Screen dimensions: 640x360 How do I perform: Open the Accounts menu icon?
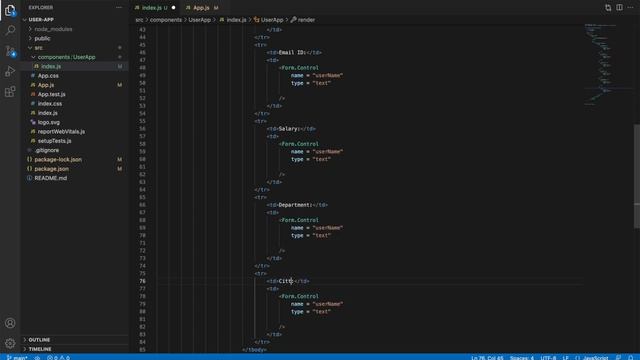(10, 323)
